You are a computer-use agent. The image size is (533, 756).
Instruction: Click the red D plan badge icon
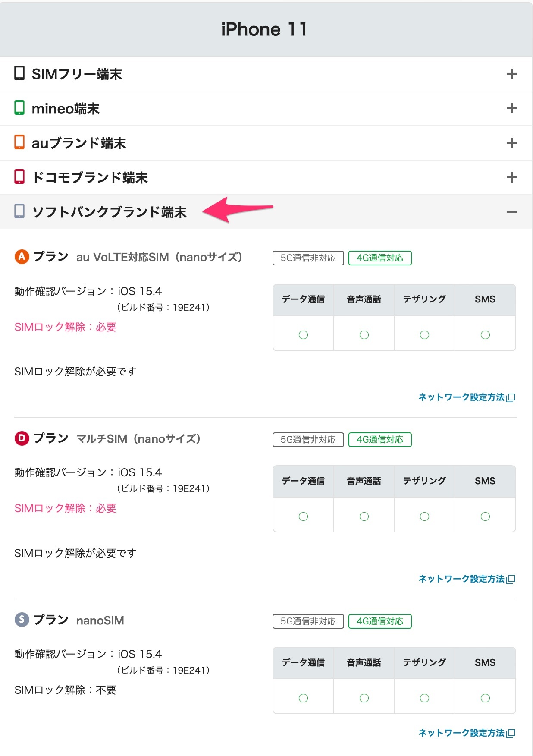pos(22,438)
